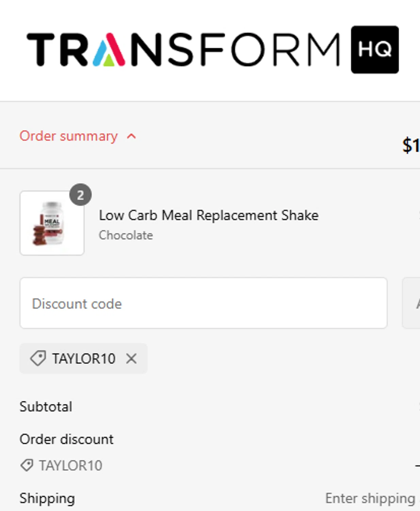Remove the TAYLOR10 discount code with the X
Image resolution: width=420 pixels, height=511 pixels.
click(x=131, y=358)
